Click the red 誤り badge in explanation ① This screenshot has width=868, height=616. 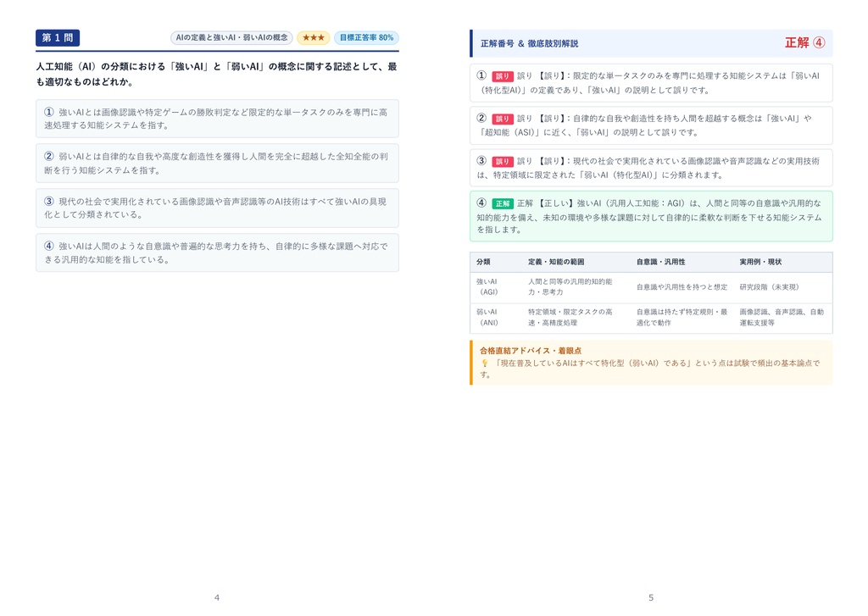502,76
